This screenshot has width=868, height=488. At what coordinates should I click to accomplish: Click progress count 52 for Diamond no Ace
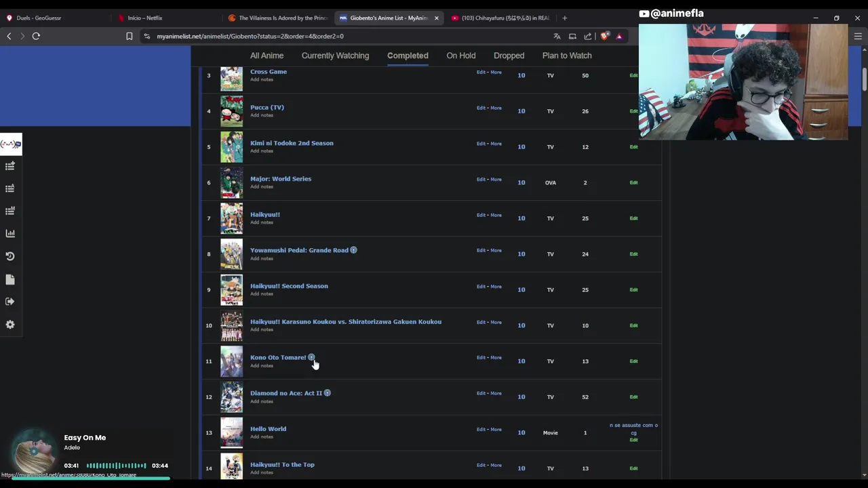(585, 397)
